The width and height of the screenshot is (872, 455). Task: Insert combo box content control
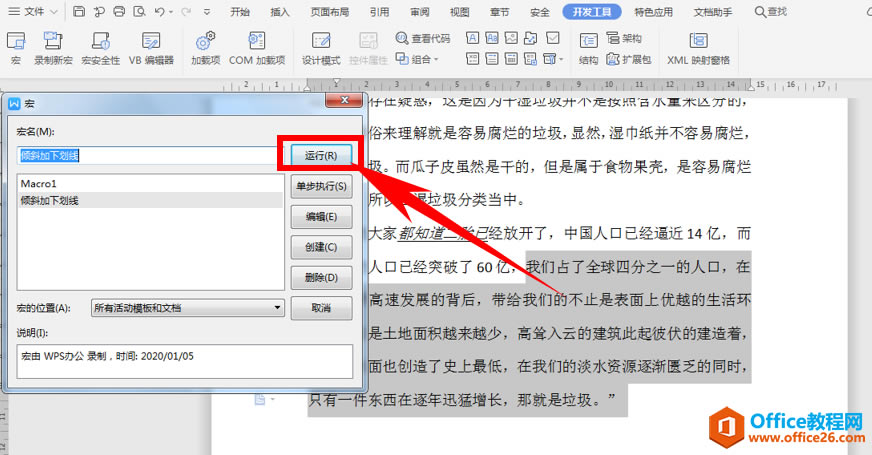tap(472, 58)
